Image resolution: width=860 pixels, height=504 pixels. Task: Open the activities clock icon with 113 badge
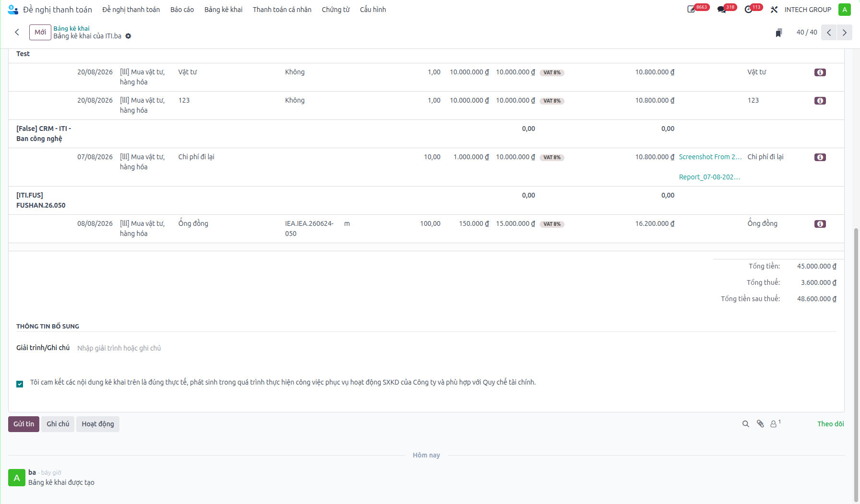(x=748, y=10)
